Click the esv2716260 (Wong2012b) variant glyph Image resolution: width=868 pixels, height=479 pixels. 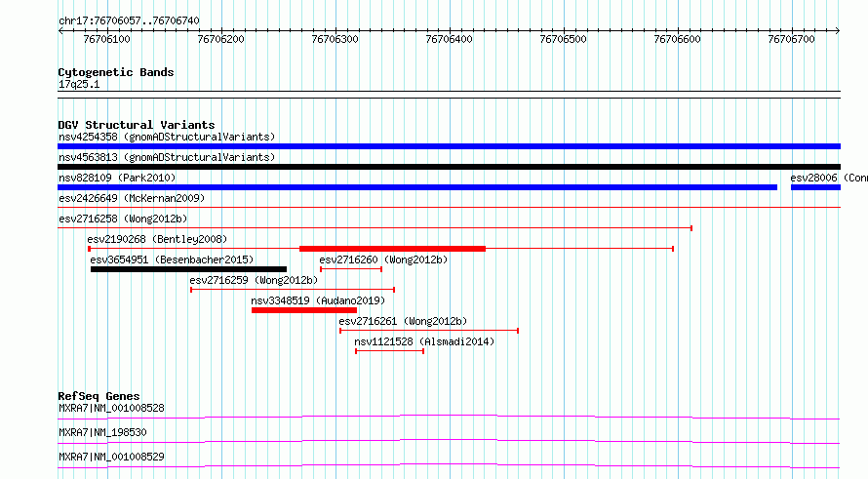tap(351, 269)
